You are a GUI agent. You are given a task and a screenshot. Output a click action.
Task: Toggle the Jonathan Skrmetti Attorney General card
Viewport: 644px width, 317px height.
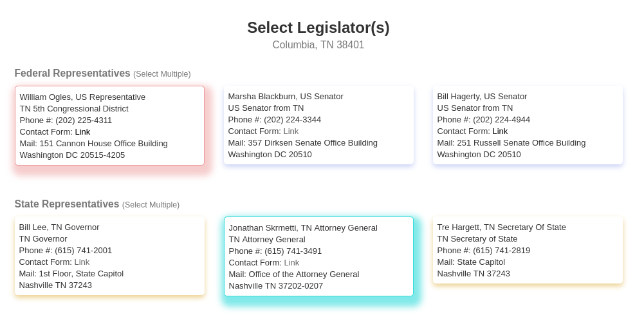(318, 256)
